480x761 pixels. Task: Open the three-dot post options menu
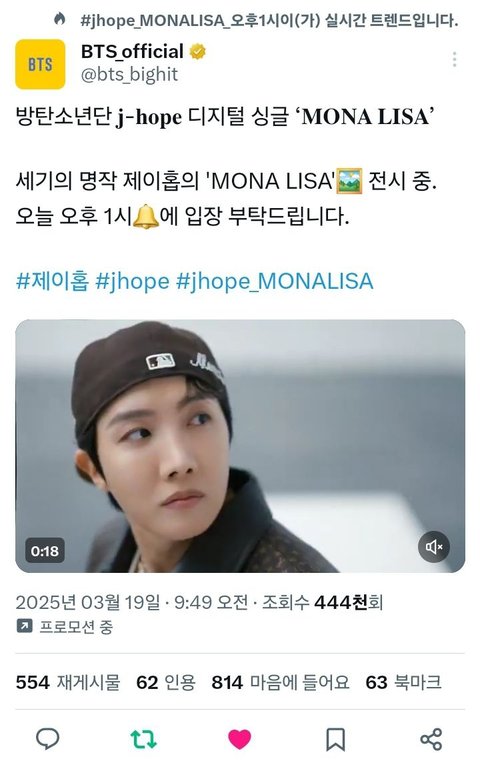[x=454, y=59]
